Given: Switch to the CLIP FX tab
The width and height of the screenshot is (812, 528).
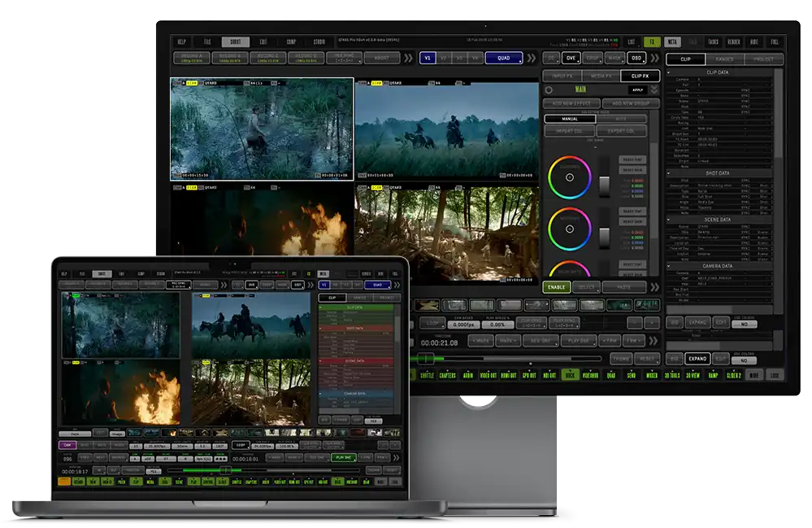Looking at the screenshot, I should pos(640,76).
